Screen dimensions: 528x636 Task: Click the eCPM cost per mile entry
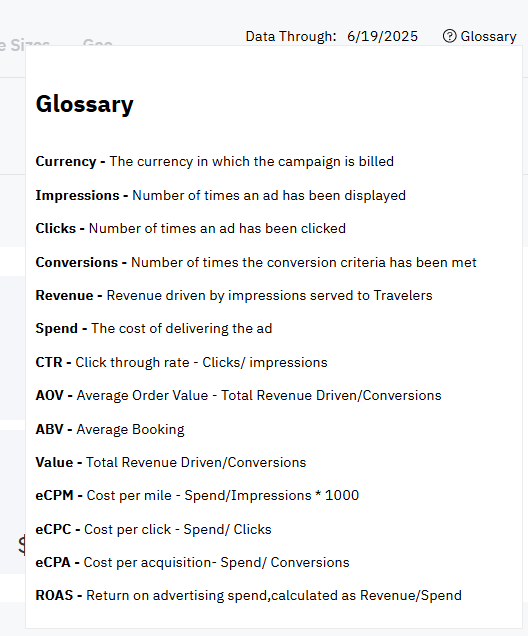[x=197, y=496]
